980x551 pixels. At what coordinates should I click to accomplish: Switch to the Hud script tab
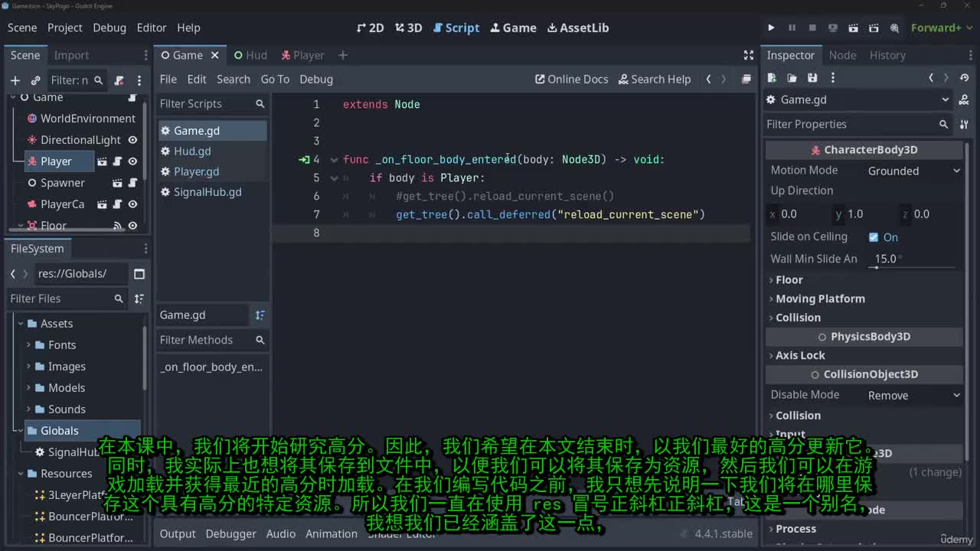click(250, 55)
